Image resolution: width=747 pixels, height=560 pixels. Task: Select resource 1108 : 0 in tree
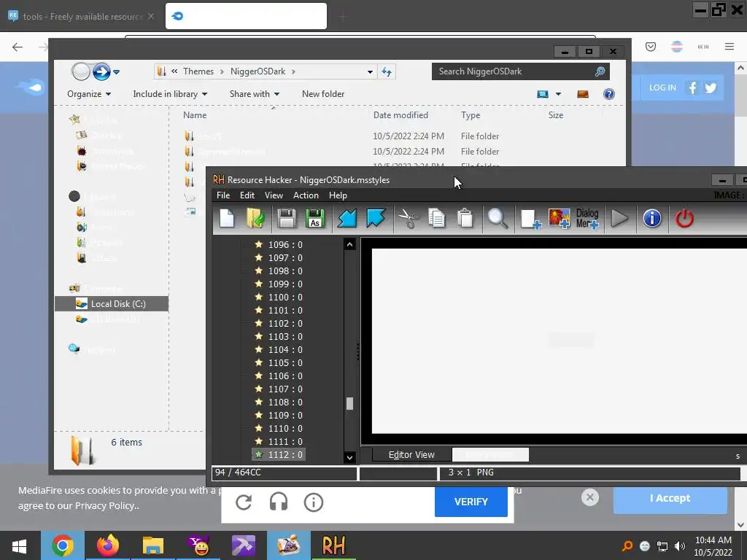[285, 402]
